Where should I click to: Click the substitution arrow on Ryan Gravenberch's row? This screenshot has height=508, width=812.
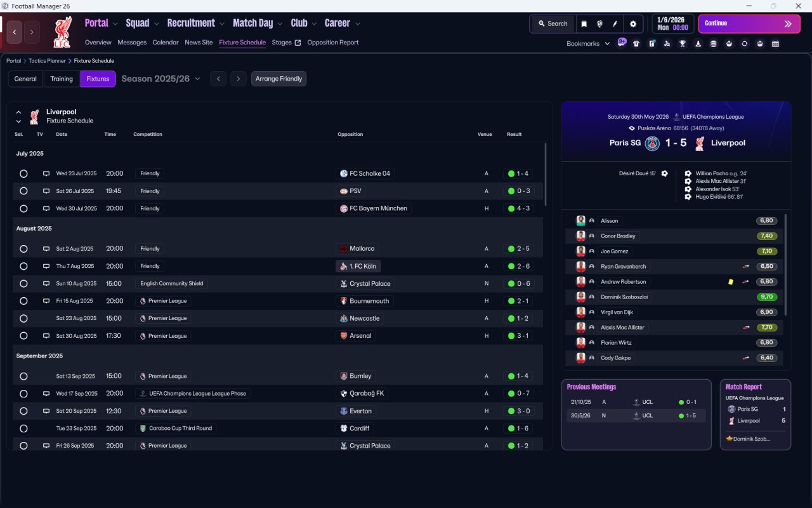pos(746,267)
